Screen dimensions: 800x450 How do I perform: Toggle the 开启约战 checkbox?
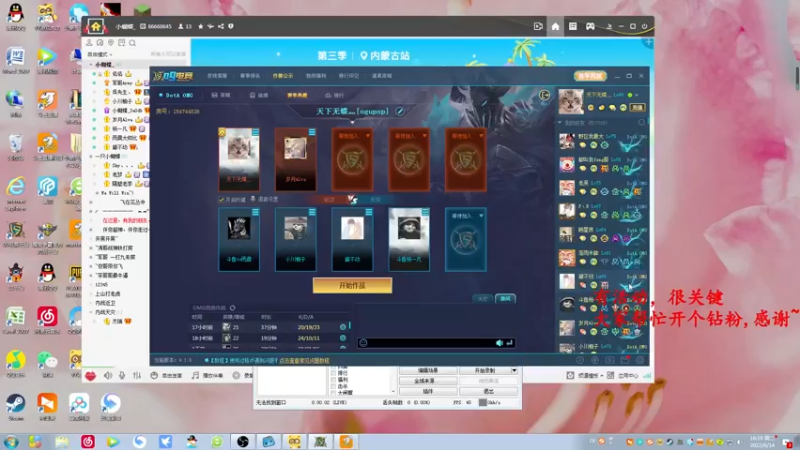[221, 199]
